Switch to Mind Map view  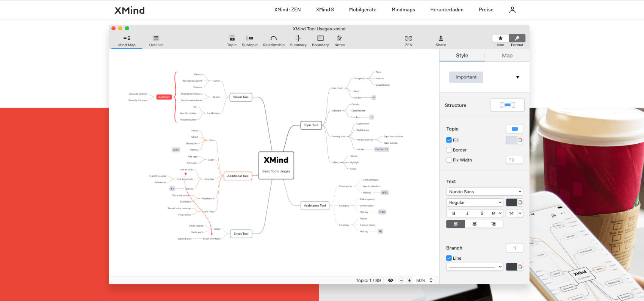127,41
